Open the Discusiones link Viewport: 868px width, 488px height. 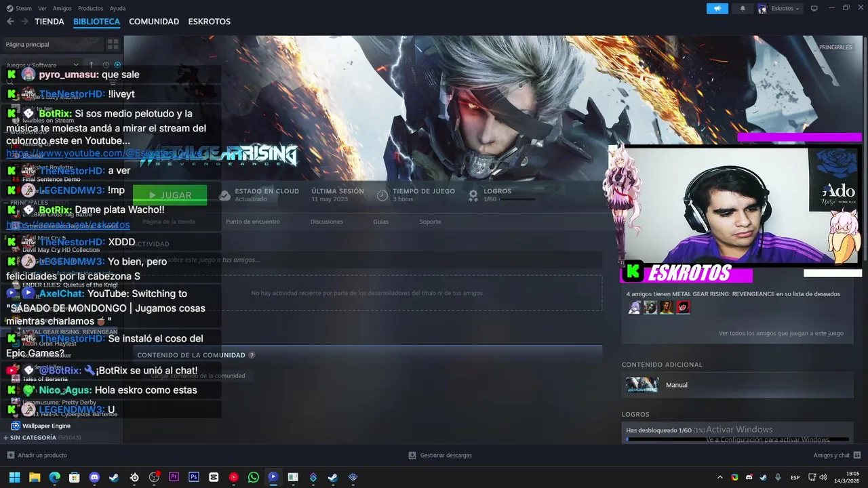point(327,222)
